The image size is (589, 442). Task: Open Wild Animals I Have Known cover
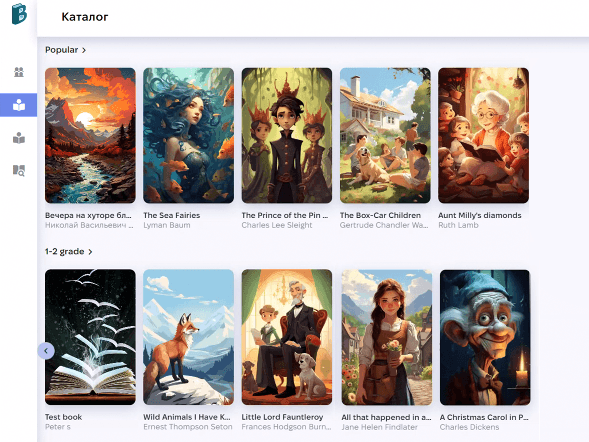(189, 337)
